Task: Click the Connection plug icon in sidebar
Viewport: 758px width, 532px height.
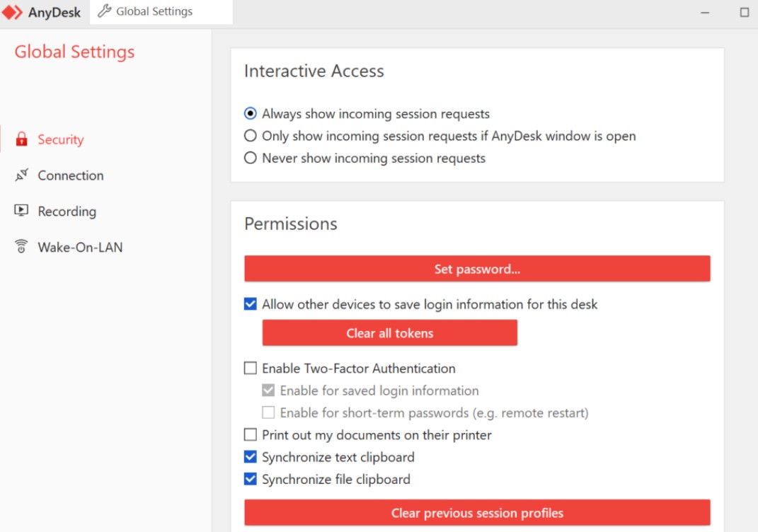Action: pyautogui.click(x=21, y=175)
